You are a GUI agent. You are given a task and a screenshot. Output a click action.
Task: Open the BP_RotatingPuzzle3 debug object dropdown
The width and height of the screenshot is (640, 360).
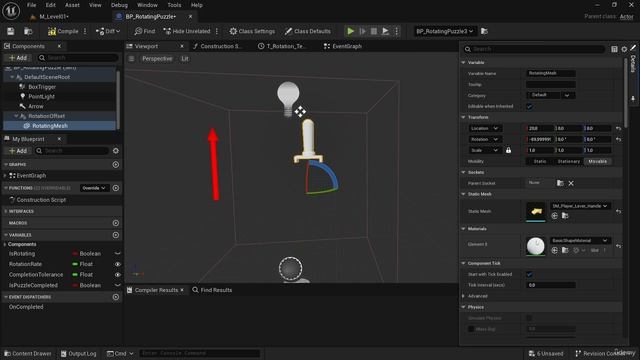click(444, 31)
